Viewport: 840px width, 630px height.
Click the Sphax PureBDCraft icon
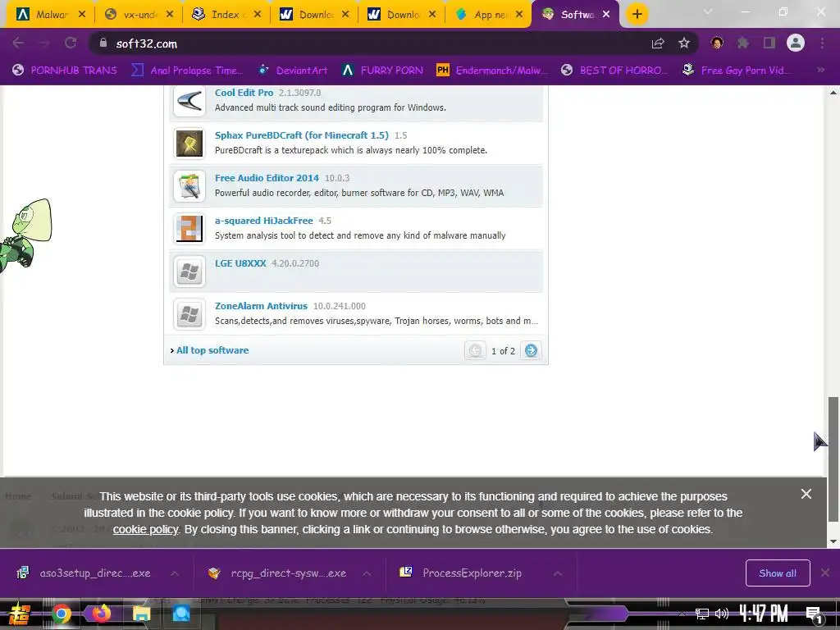click(189, 143)
